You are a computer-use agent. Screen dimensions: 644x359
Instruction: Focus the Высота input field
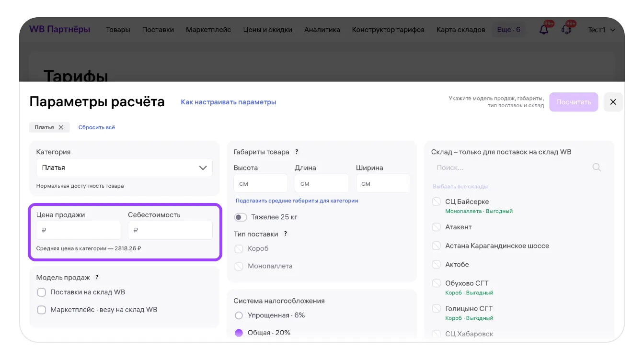tap(261, 183)
